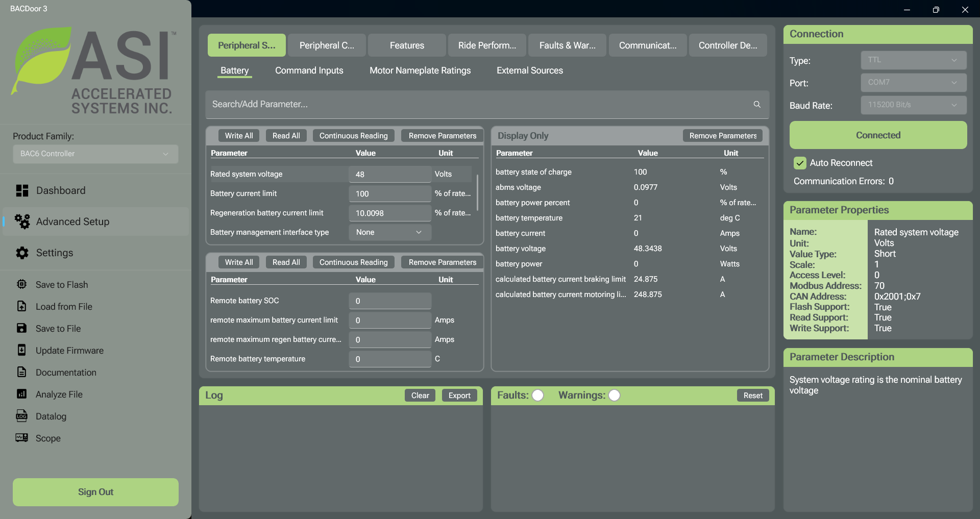Reset faults and warnings
This screenshot has width=980, height=519.
point(753,396)
